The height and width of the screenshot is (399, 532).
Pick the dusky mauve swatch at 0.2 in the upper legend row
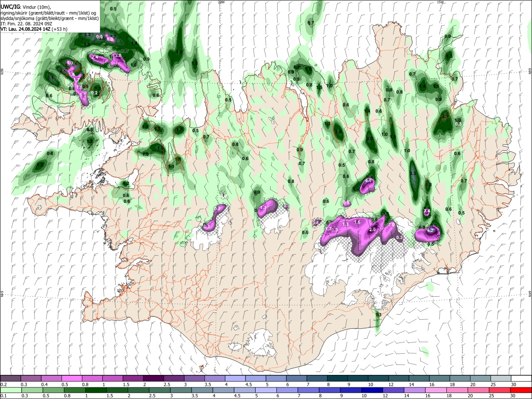10,378
